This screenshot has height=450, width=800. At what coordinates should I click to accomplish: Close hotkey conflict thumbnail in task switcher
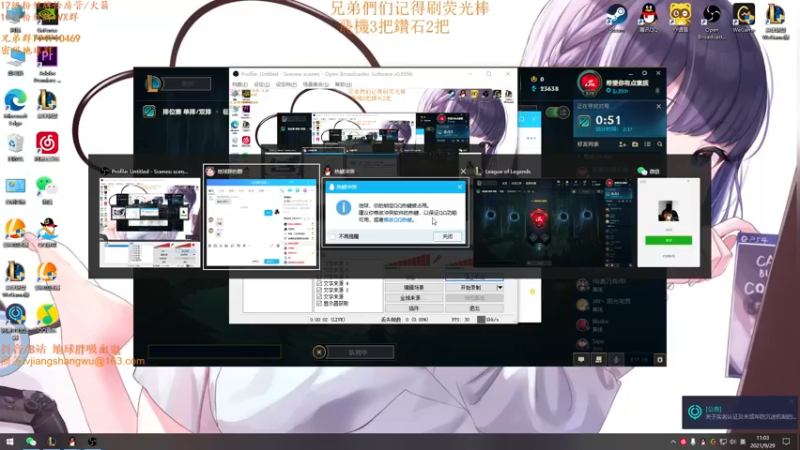click(x=463, y=171)
